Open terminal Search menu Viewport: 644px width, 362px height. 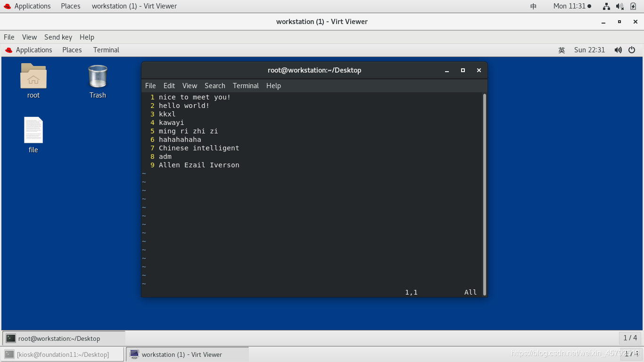click(215, 86)
